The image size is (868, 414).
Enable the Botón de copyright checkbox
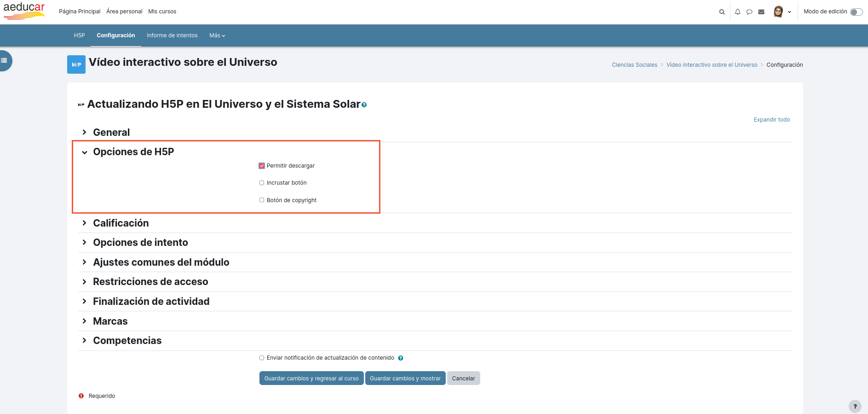pyautogui.click(x=262, y=200)
